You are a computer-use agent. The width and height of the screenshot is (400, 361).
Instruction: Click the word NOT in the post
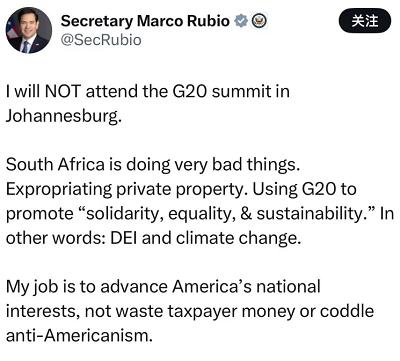pyautogui.click(x=63, y=91)
